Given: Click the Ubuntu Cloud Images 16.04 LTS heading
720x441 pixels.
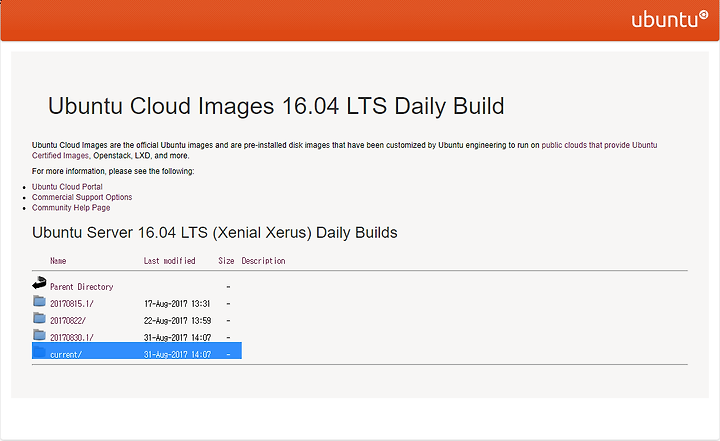Looking at the screenshot, I should 276,106.
